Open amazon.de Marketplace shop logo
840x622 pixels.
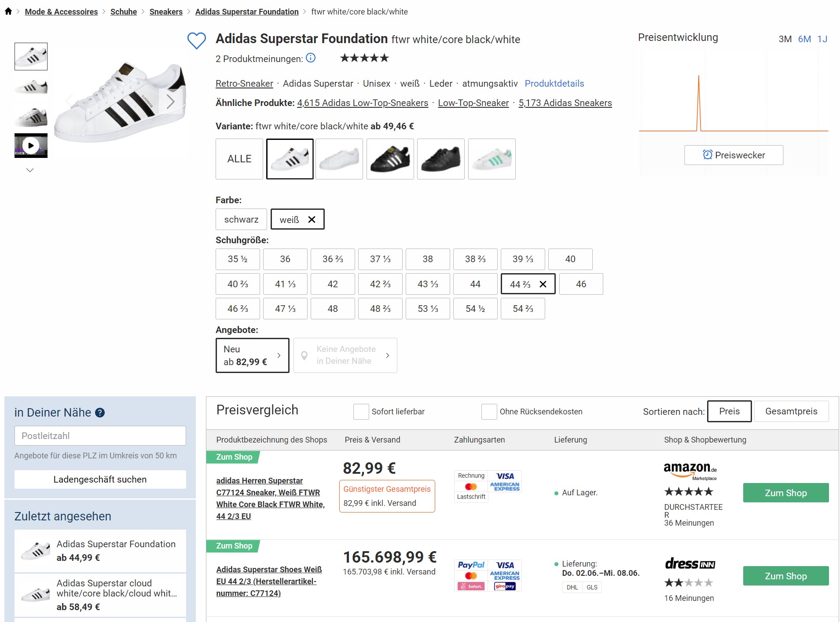(690, 471)
